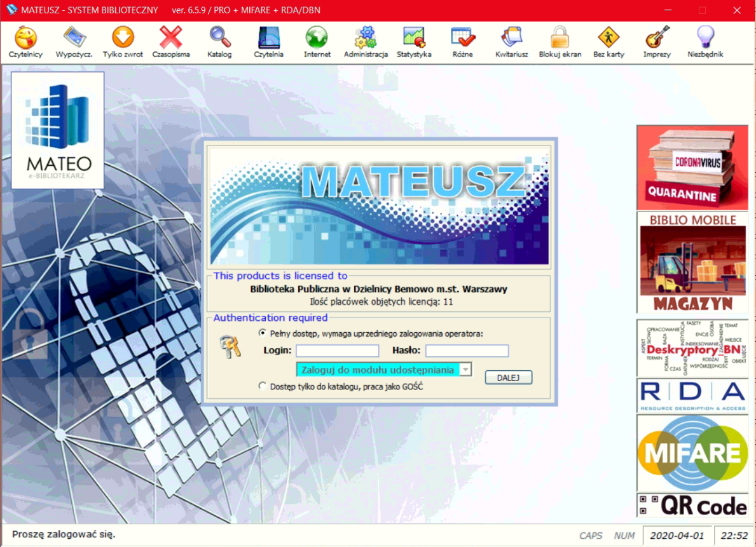Select the Tylko zwrot arrow icon
756x547 pixels.
click(123, 39)
